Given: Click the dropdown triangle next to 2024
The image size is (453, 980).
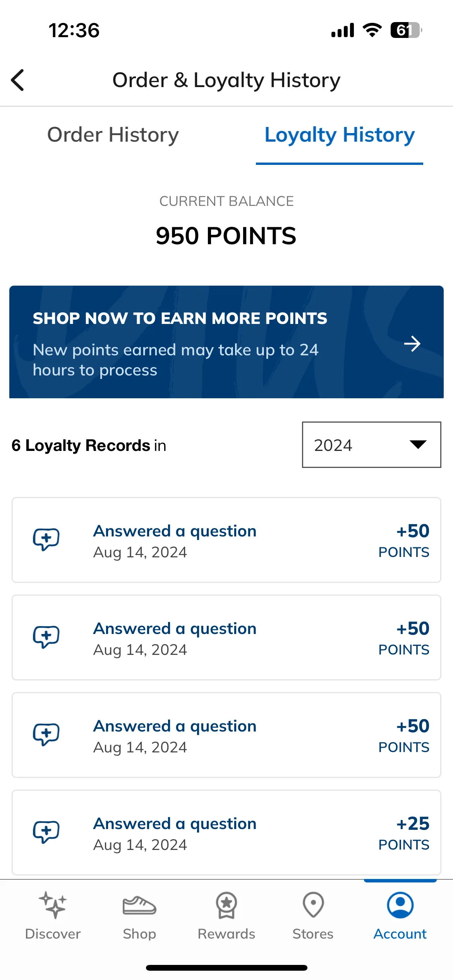Looking at the screenshot, I should click(418, 444).
